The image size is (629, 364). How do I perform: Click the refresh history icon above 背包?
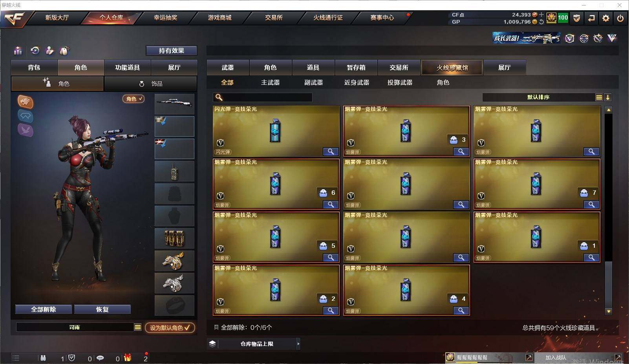click(x=35, y=50)
